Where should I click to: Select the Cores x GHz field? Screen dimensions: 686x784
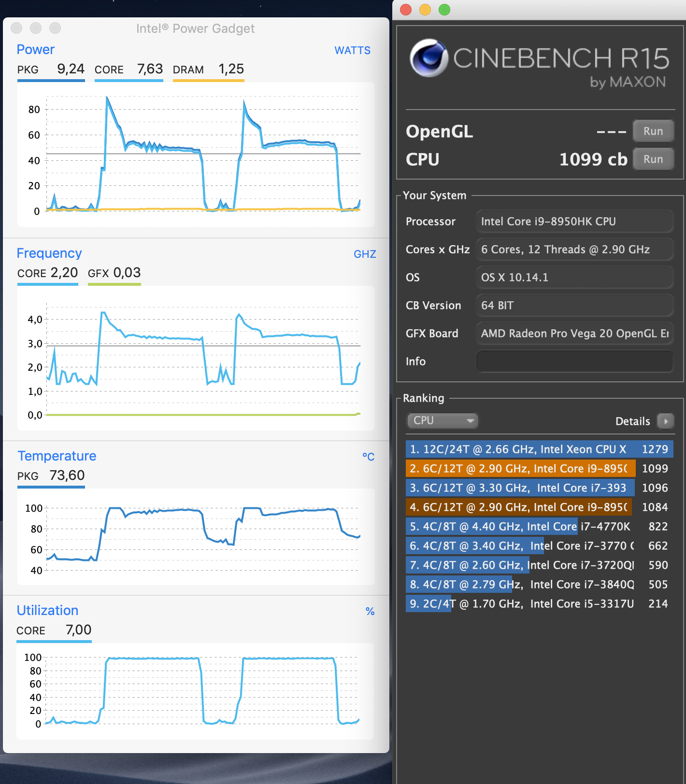(574, 249)
